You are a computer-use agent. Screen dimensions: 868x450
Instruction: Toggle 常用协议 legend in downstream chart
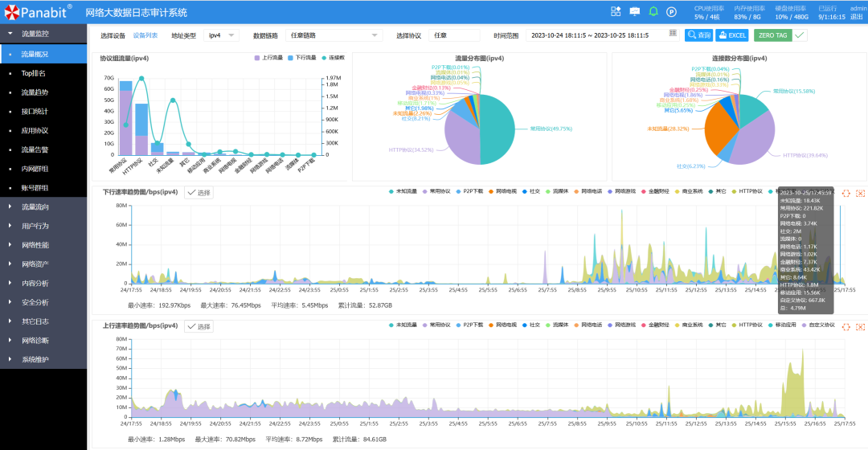click(x=436, y=191)
